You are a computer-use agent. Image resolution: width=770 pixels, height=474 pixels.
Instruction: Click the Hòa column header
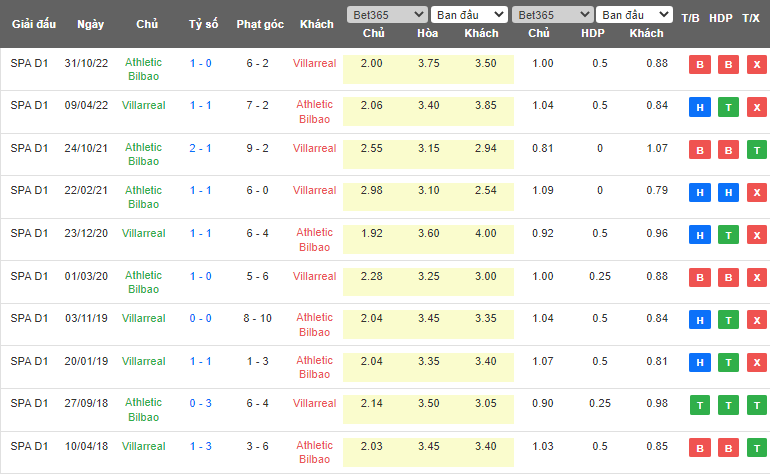tap(428, 33)
